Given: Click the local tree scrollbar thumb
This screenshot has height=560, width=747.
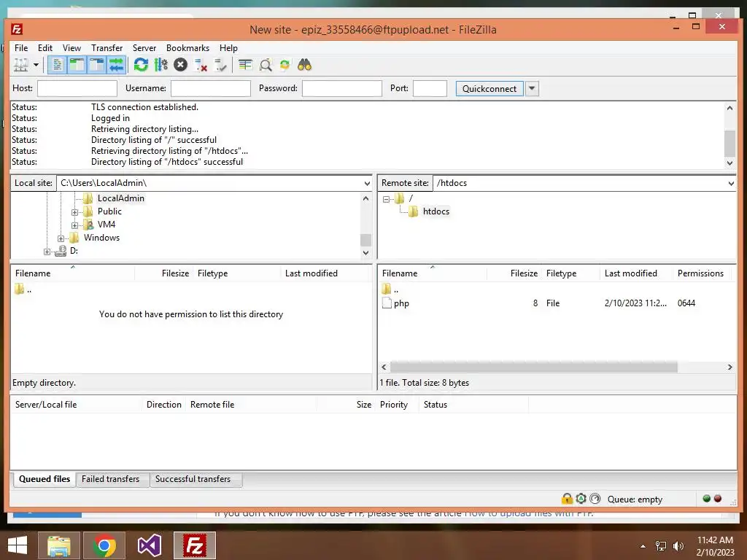Looking at the screenshot, I should pos(365,239).
